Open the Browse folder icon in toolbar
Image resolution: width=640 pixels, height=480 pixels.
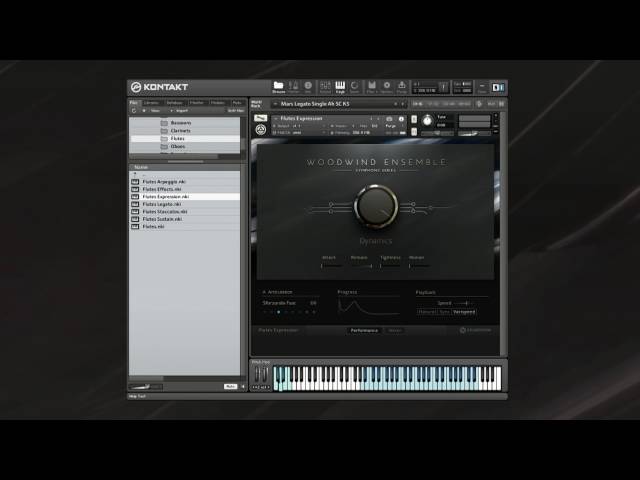tap(278, 85)
